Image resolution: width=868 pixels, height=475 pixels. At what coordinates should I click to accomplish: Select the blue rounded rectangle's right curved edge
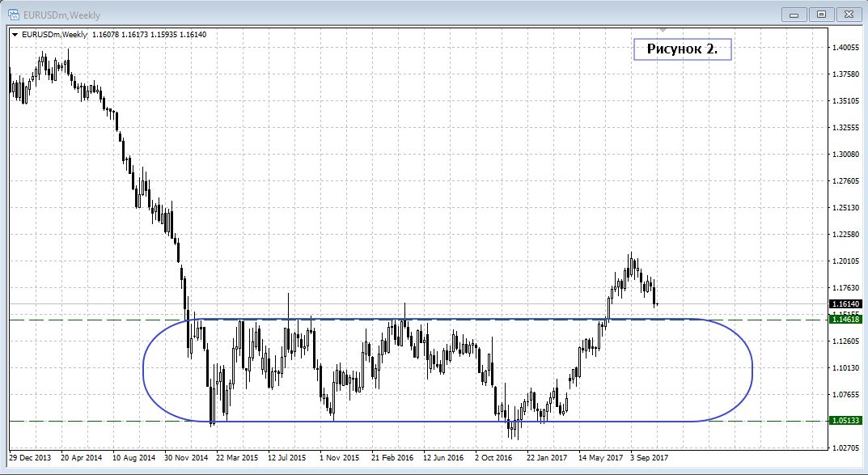coord(752,371)
